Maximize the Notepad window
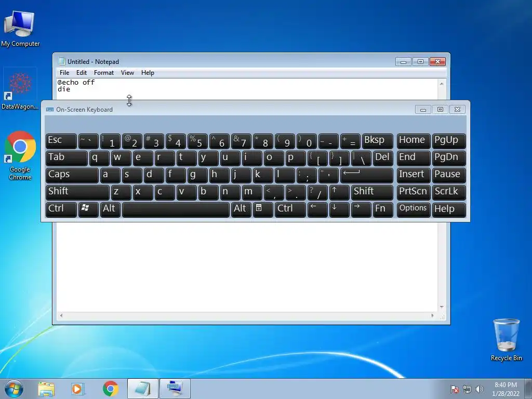Viewport: 532px width, 399px height. click(420, 61)
